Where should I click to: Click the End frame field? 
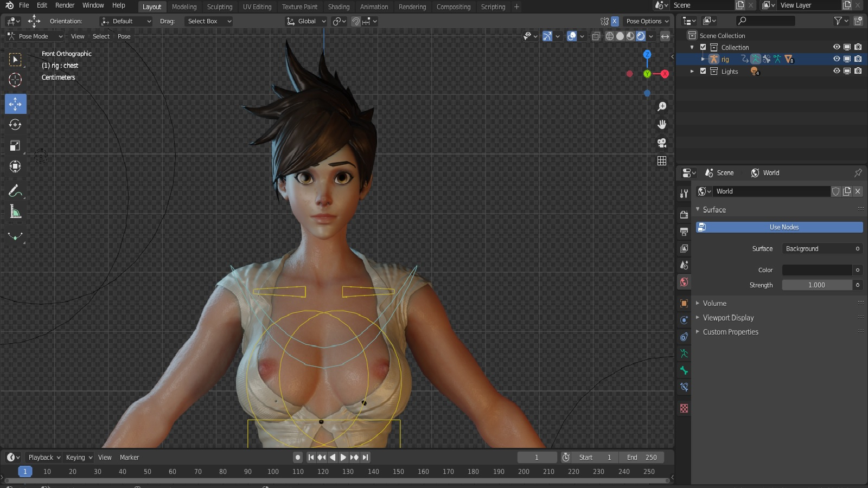(642, 457)
